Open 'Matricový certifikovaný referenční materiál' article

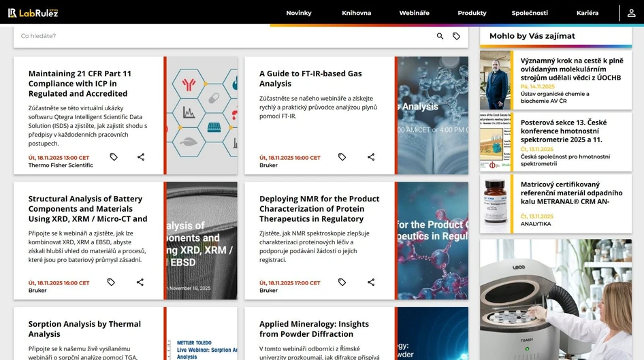[571, 193]
